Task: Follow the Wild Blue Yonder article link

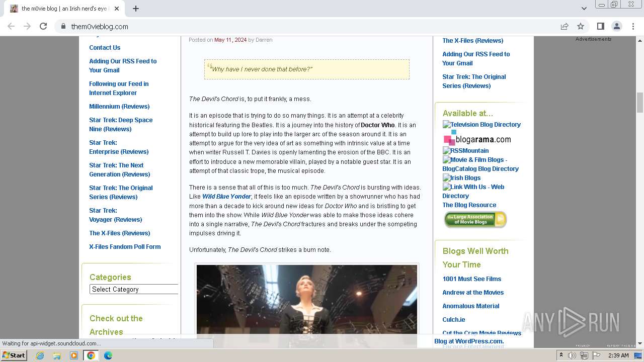Action: 226,197
